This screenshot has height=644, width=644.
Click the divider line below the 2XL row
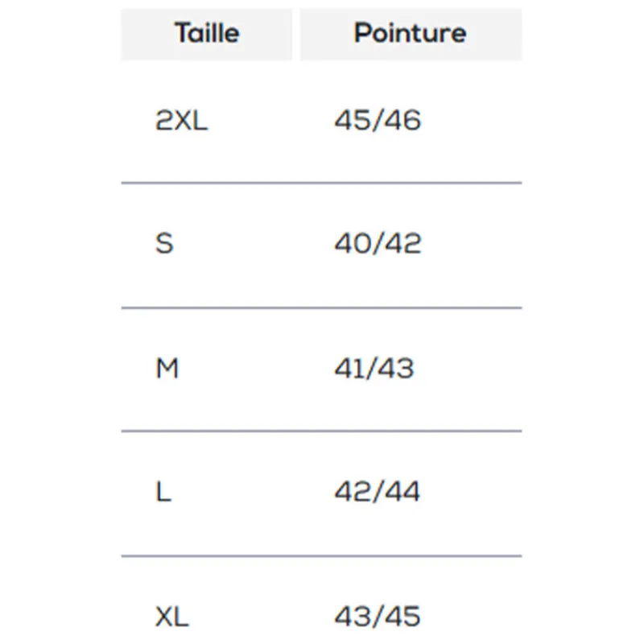tap(321, 184)
